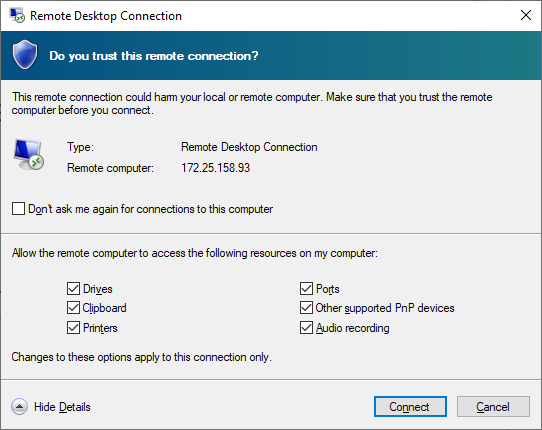Uncheck the Ports resource checkbox
The image size is (542, 430).
tap(306, 288)
